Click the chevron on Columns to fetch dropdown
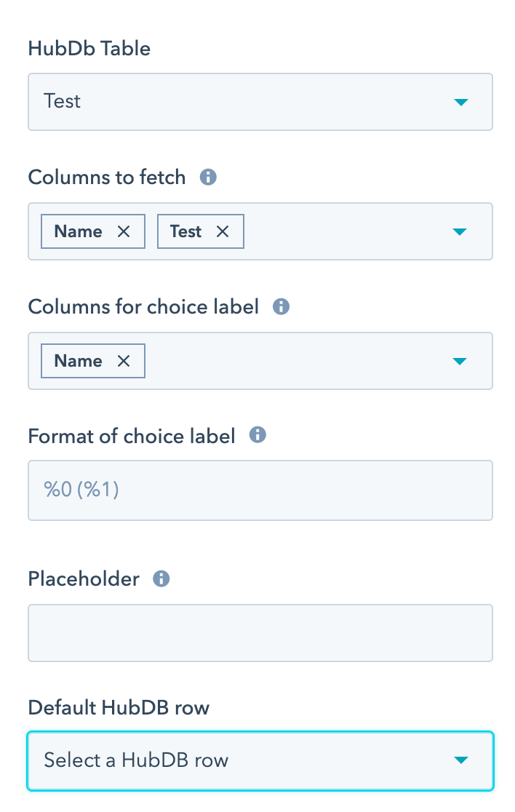Viewport: 515px width, 812px height. [461, 231]
